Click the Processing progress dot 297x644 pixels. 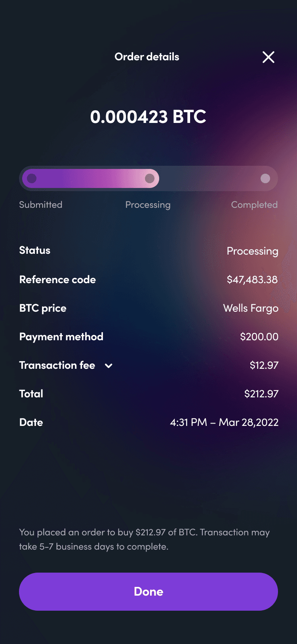[150, 178]
